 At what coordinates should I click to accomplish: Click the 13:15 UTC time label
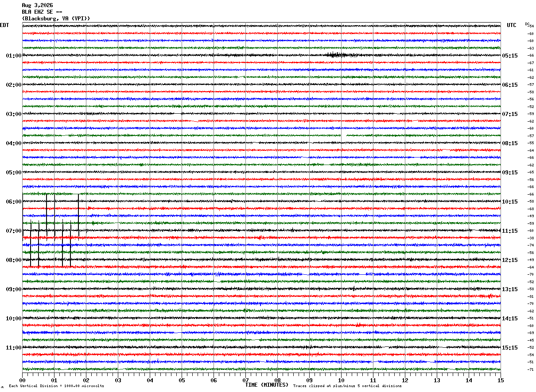(x=510, y=289)
